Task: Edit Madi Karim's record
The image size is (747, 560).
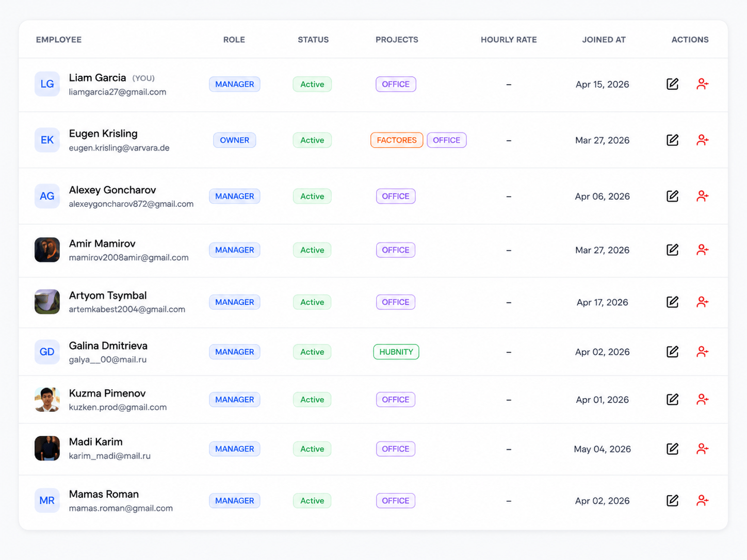Action: pos(672,449)
